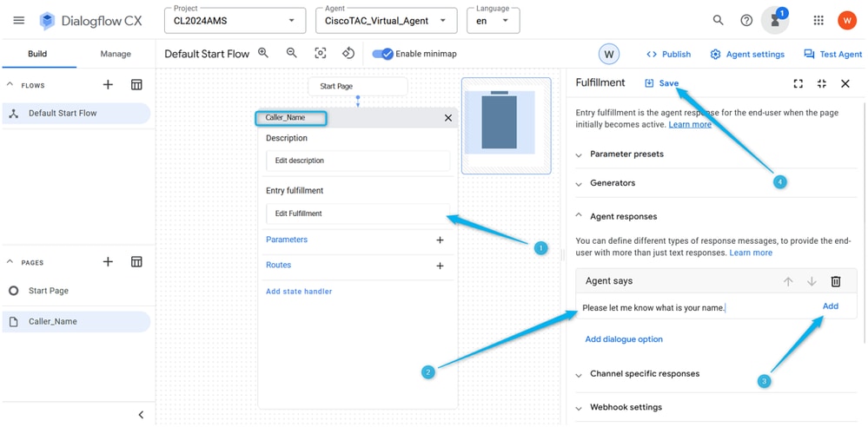Open the user account avatar W
Viewport: 868px width, 427px height.
point(847,21)
